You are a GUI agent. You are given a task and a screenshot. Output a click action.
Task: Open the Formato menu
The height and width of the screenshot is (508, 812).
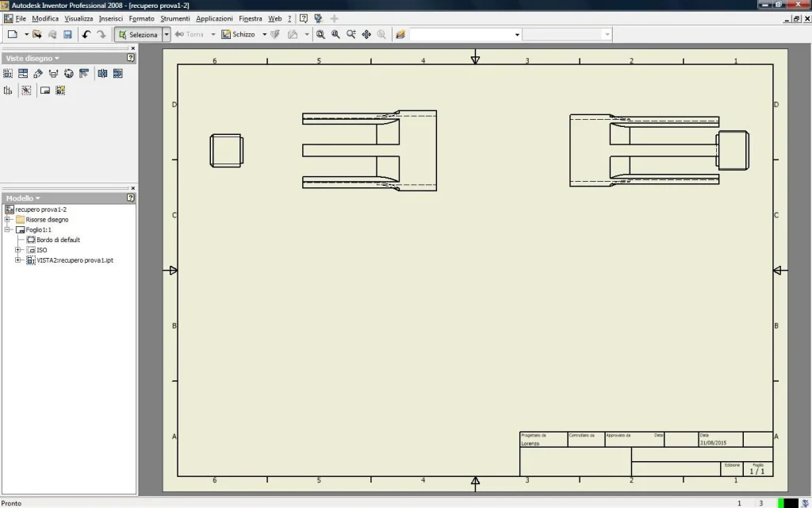click(x=141, y=19)
